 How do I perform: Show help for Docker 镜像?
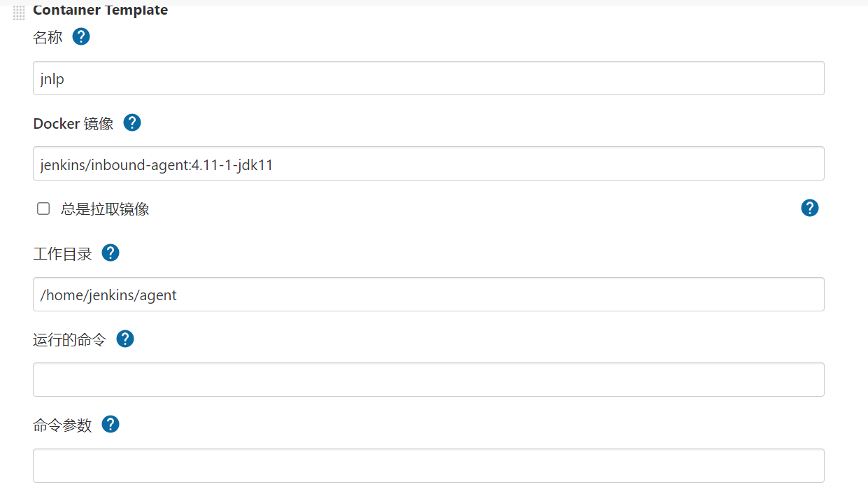(132, 122)
